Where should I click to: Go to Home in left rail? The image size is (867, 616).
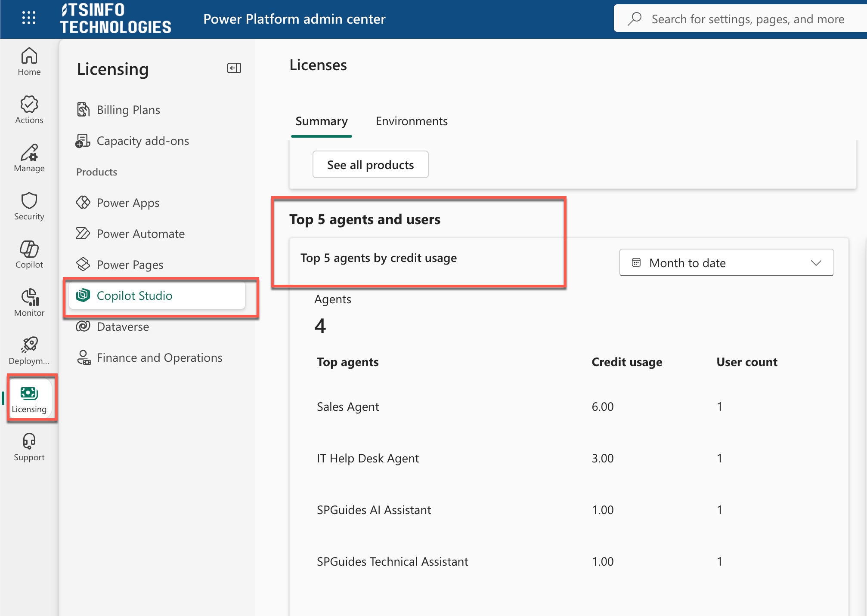click(29, 62)
